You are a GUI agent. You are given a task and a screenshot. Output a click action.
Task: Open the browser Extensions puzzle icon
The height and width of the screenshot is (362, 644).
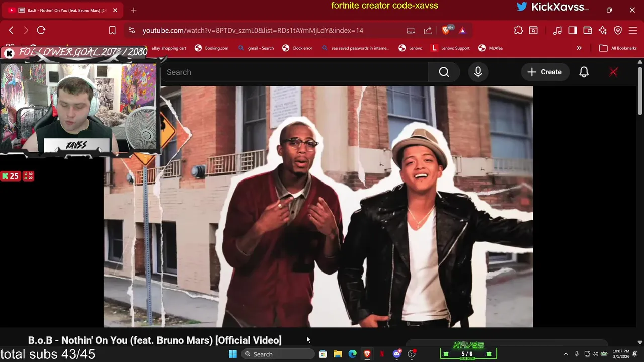(x=518, y=30)
